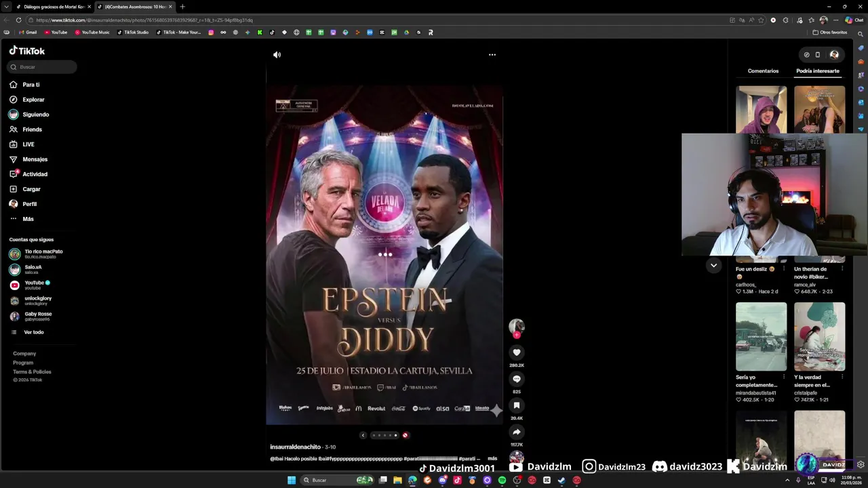Image resolution: width=868 pixels, height=488 pixels.
Task: Open the LIVE section
Action: coord(22,144)
